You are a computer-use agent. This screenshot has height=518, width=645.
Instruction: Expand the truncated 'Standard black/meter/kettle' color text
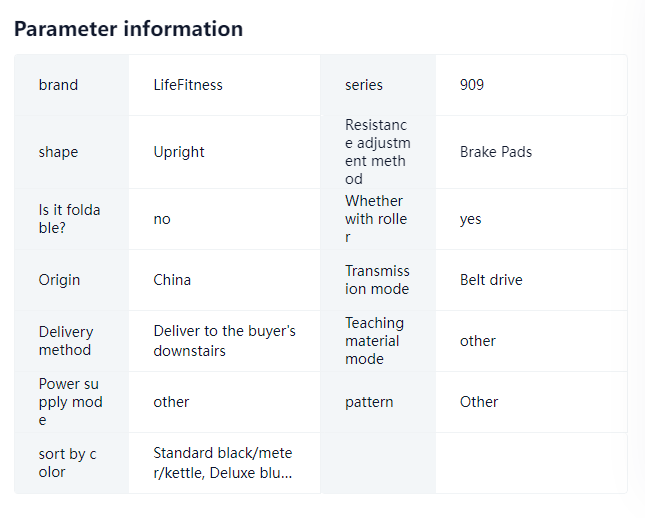click(223, 463)
